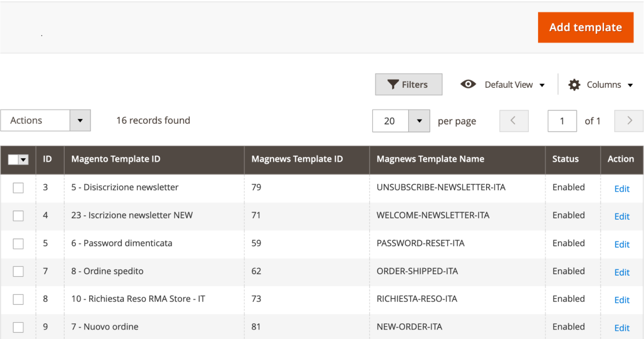Screen dimensions: 644x339
Task: Click the eye icon beside Default View
Action: 468,84
